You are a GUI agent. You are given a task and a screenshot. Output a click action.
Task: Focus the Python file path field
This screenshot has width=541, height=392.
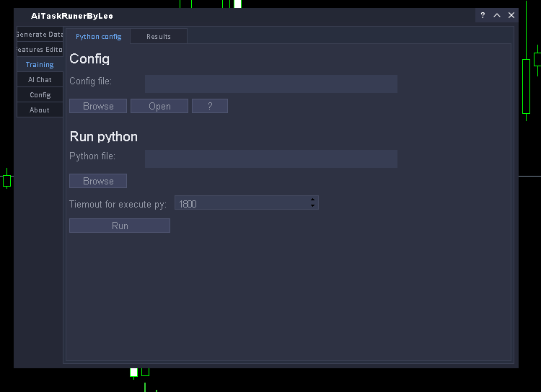[x=270, y=159]
